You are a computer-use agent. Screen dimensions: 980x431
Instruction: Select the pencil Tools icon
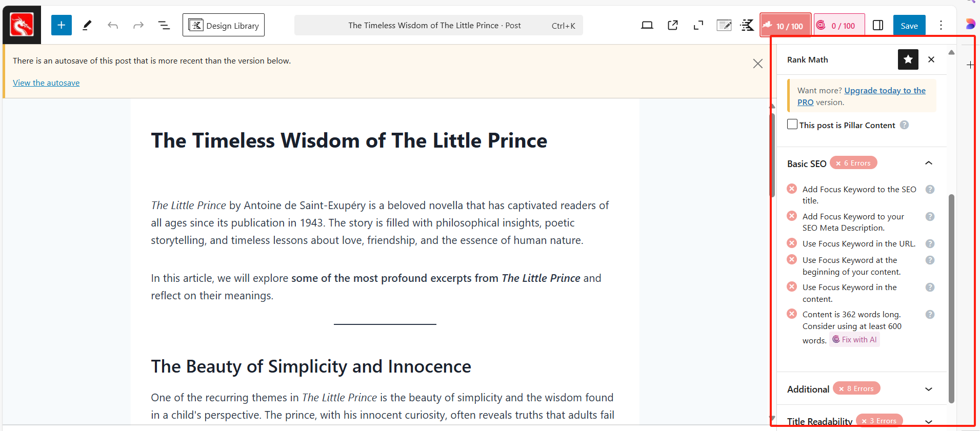[87, 25]
